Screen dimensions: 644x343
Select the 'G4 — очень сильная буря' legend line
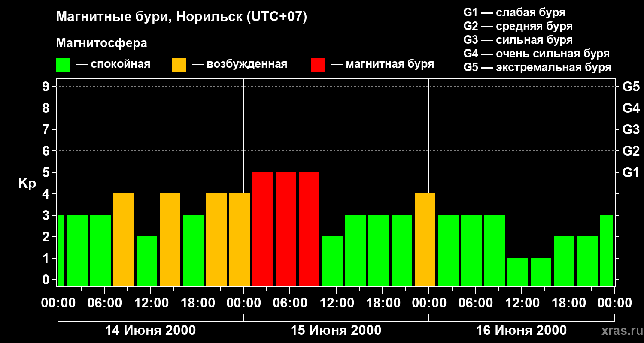pos(537,54)
